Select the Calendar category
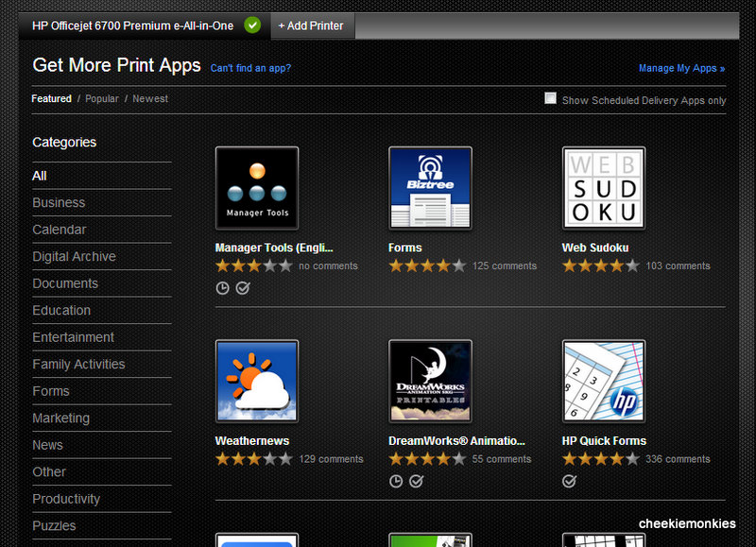The height and width of the screenshot is (547, 756). (102, 230)
